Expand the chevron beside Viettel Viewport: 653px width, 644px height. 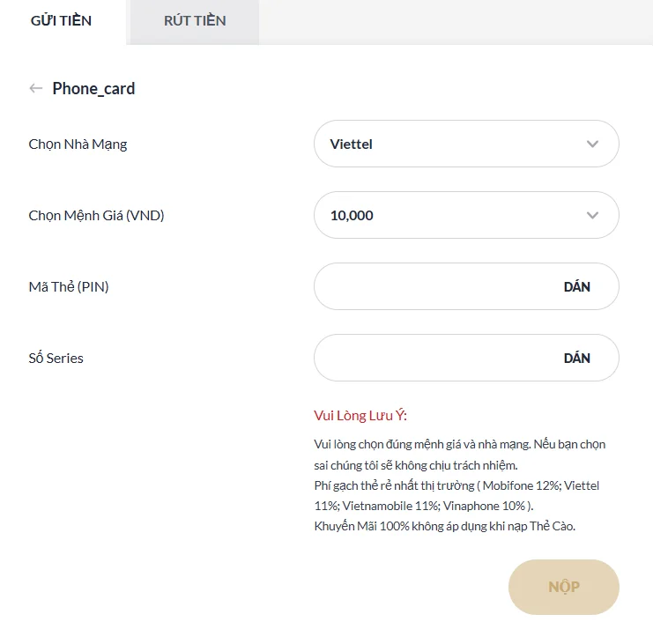592,144
